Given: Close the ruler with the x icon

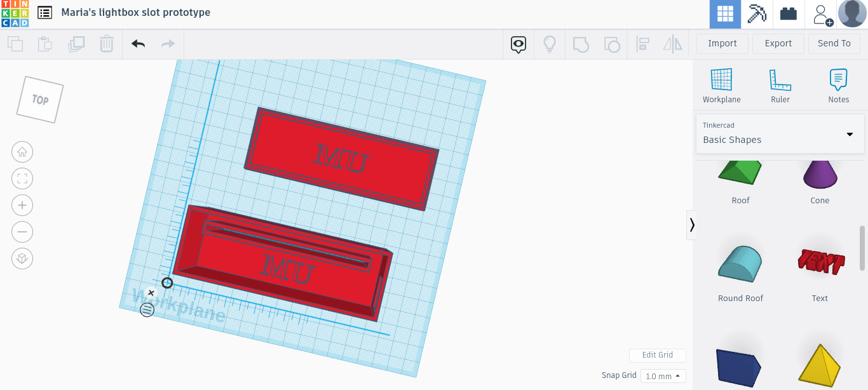Looking at the screenshot, I should [151, 293].
